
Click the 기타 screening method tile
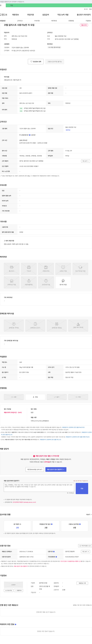click(x=78, y=397)
